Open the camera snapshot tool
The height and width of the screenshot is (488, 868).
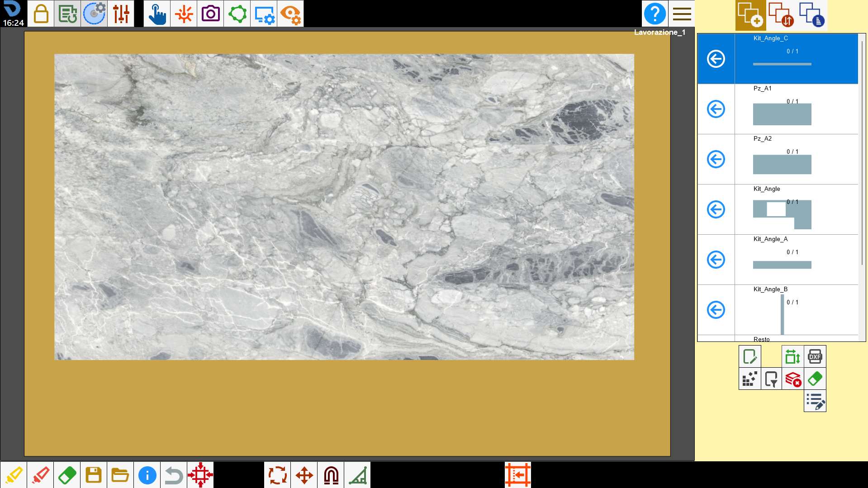pos(210,14)
